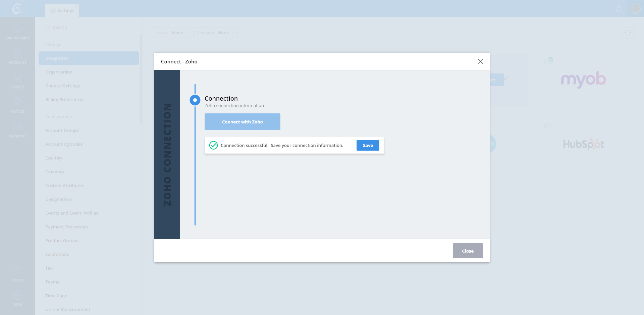
Task: Click the Dashboard icon in sidebar
Action: coord(17,30)
